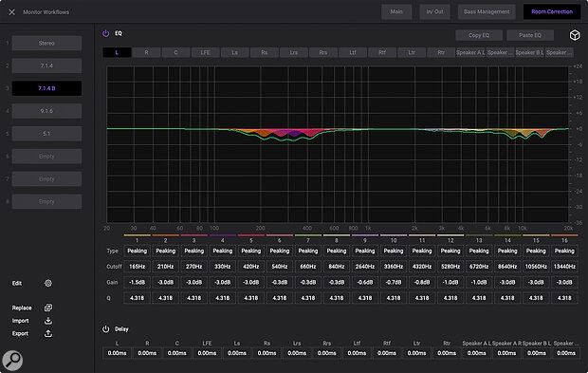This screenshot has height=373, width=588.
Task: Select the Rrs channel EQ tab
Action: click(x=323, y=52)
